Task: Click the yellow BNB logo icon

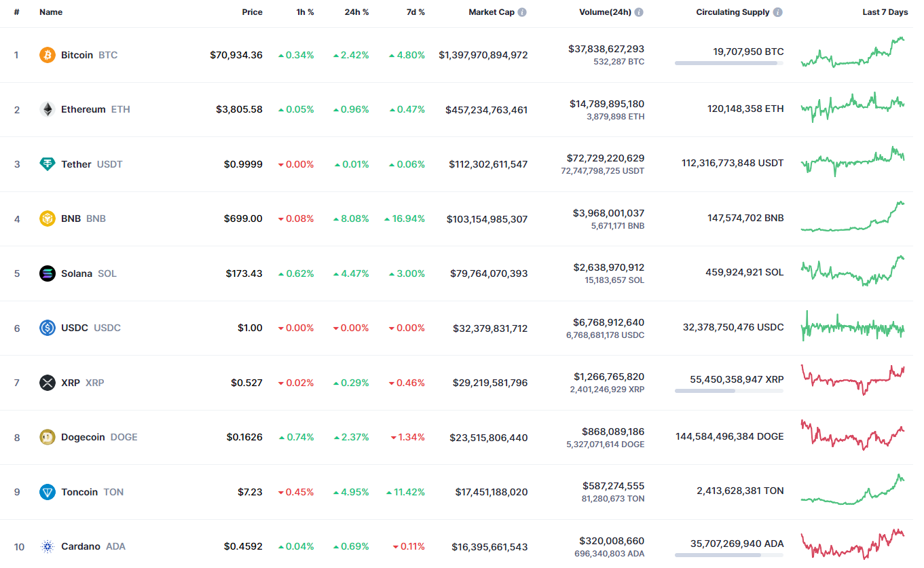Action: [x=47, y=219]
